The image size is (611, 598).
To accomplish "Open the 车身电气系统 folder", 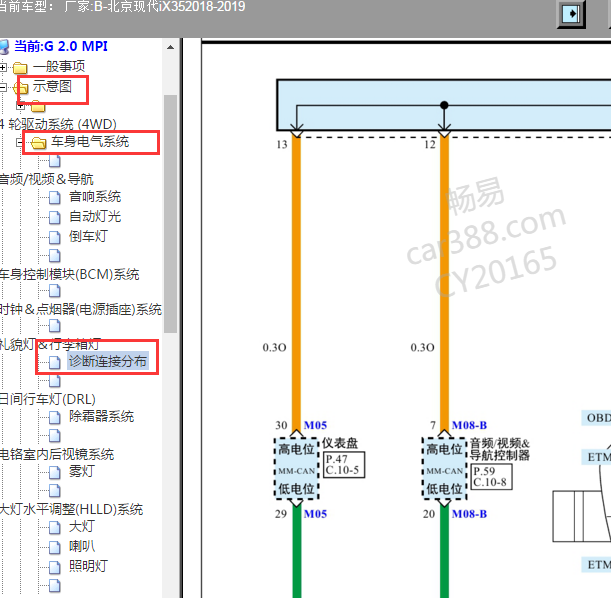I will (90, 141).
